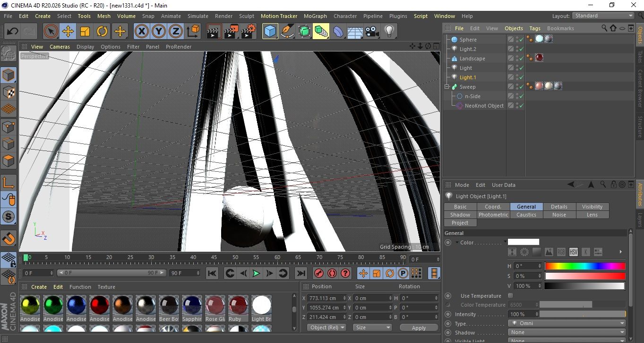Open the Script menu
This screenshot has width=644, height=343.
point(421,16)
